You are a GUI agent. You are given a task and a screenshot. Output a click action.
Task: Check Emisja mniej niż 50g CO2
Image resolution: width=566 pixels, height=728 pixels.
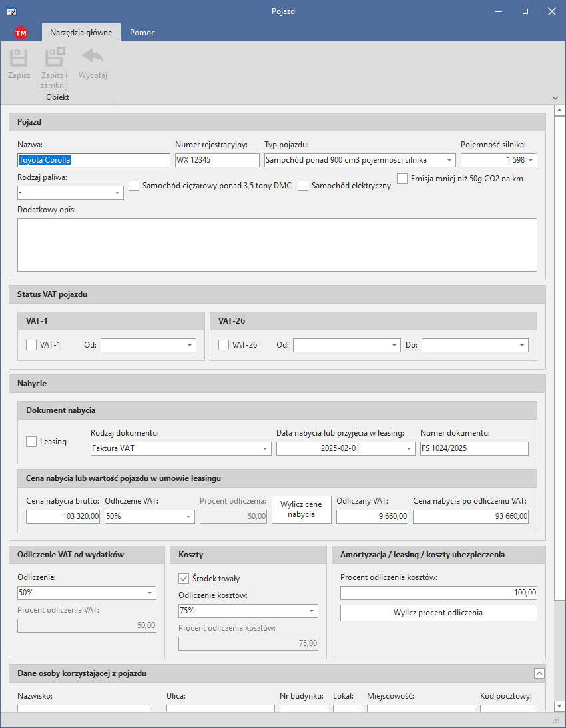(402, 179)
